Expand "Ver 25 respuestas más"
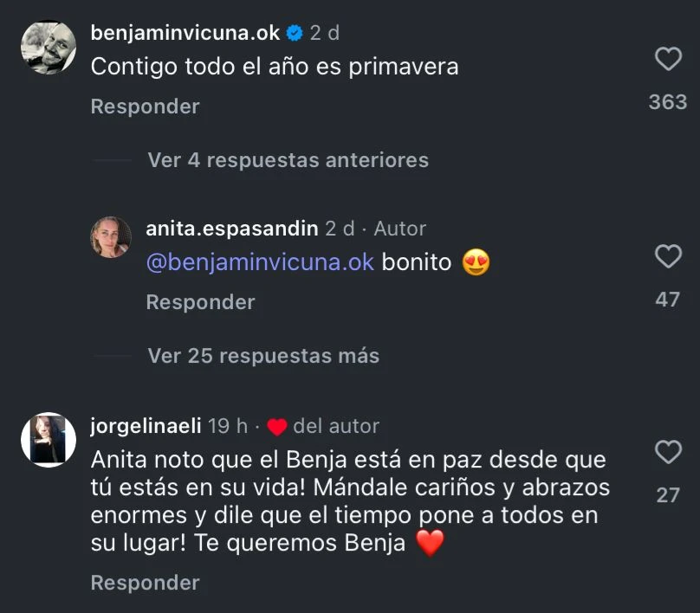The width and height of the screenshot is (700, 613). click(263, 356)
